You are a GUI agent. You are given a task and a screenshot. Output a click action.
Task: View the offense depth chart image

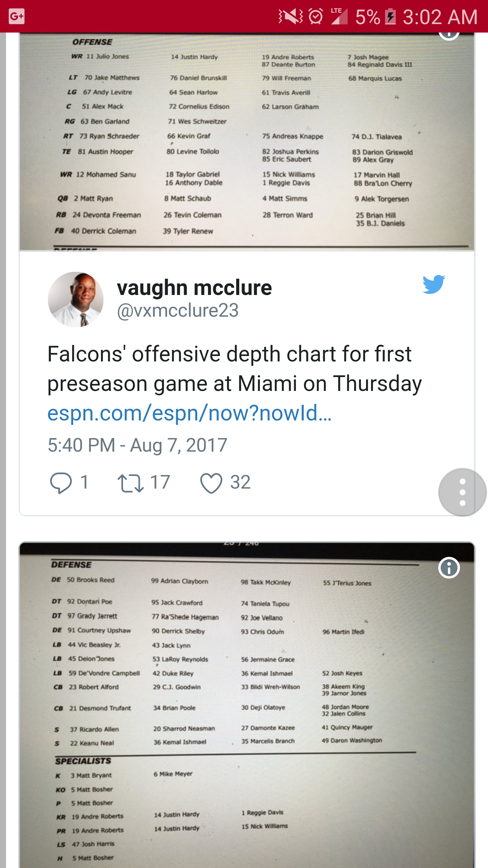click(247, 142)
